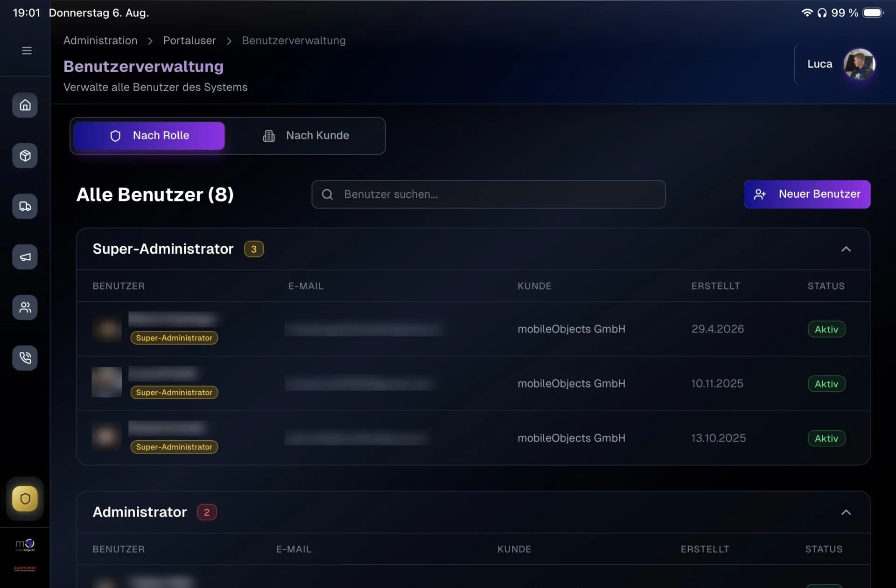Open the package box icon in sidebar
The image size is (896, 588).
(25, 156)
